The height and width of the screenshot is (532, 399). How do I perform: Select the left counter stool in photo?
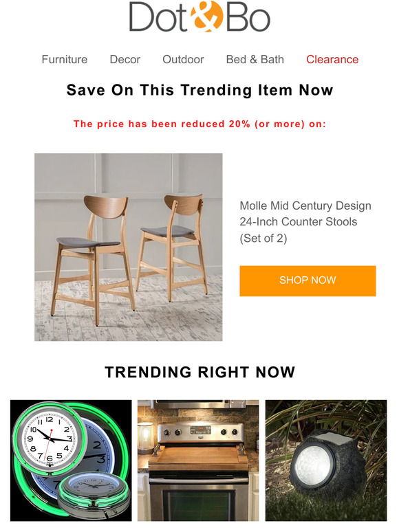pos(92,260)
